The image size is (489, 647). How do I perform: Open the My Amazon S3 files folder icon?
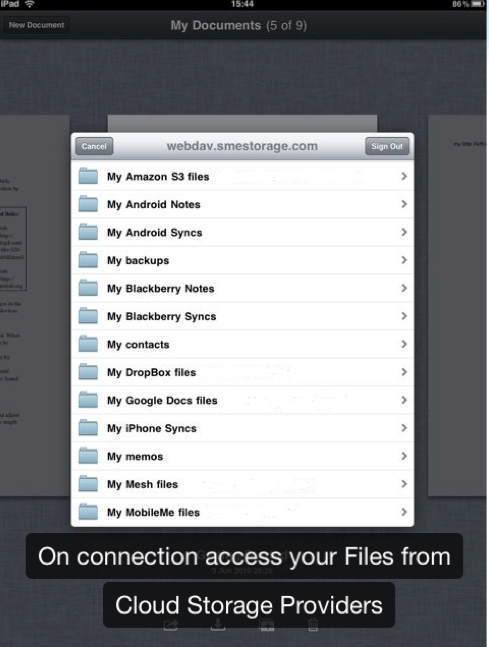pos(88,176)
